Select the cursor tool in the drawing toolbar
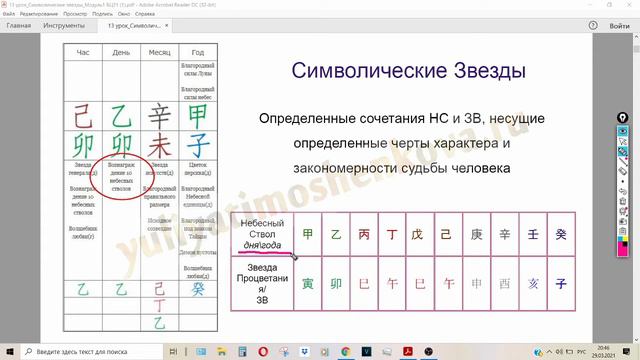Viewport: 640px width, 360px height. (622, 141)
